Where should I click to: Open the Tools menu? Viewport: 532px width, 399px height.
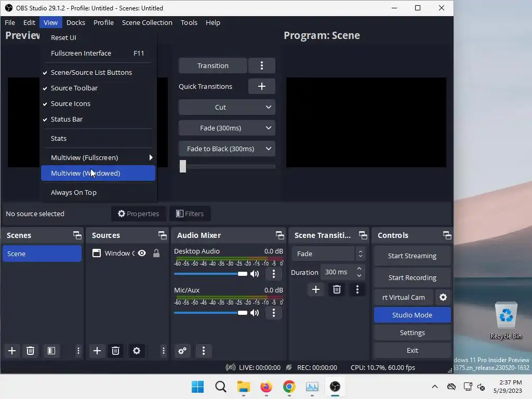(189, 22)
